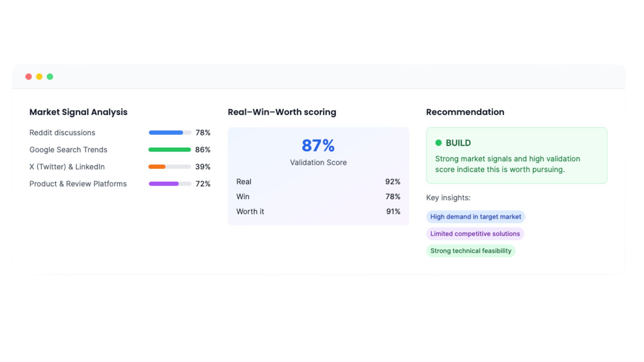Click the Win score row
This screenshot has width=644, height=362.
[318, 197]
